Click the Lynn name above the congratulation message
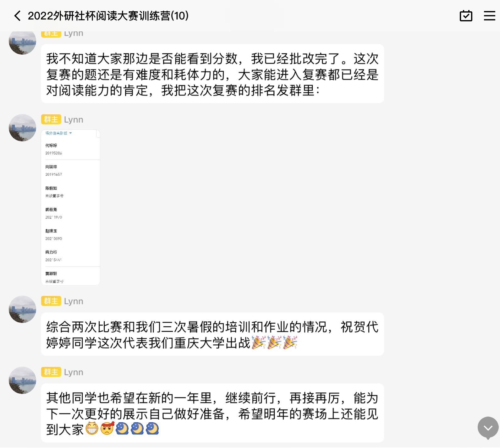This screenshot has height=448, width=500. (x=74, y=301)
